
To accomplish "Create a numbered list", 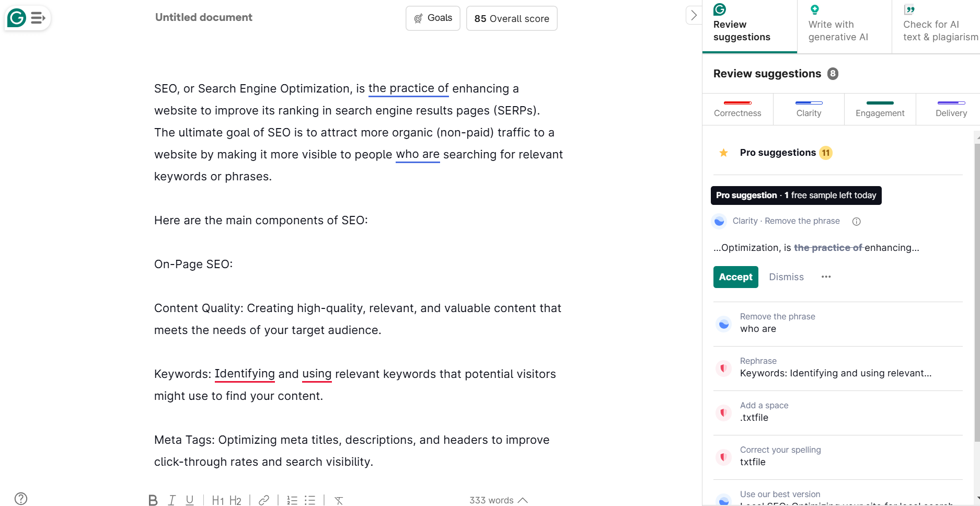I will [292, 500].
